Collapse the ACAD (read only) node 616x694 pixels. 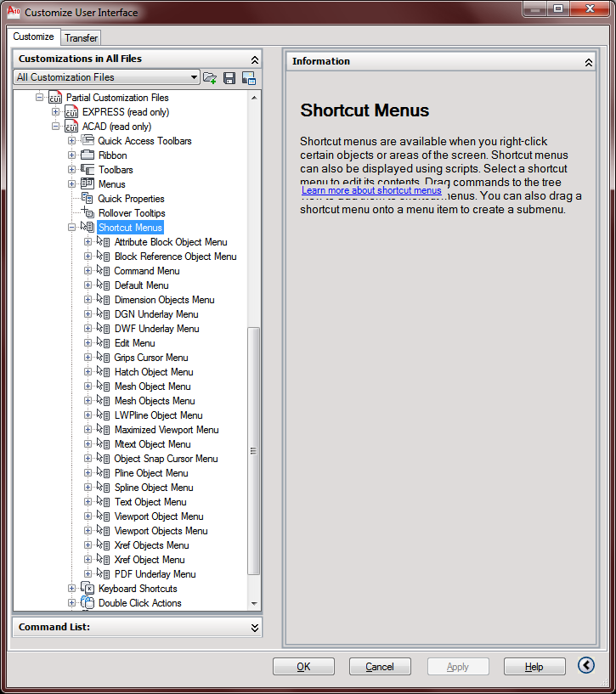coord(55,126)
